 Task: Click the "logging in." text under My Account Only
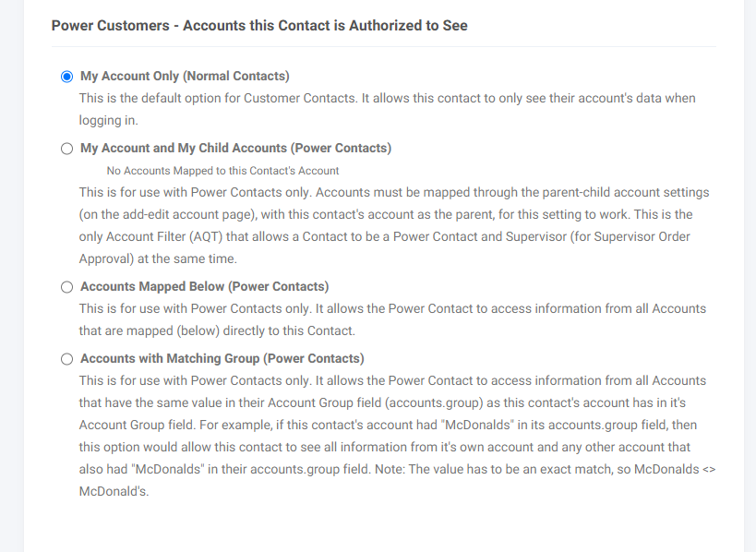[x=109, y=120]
